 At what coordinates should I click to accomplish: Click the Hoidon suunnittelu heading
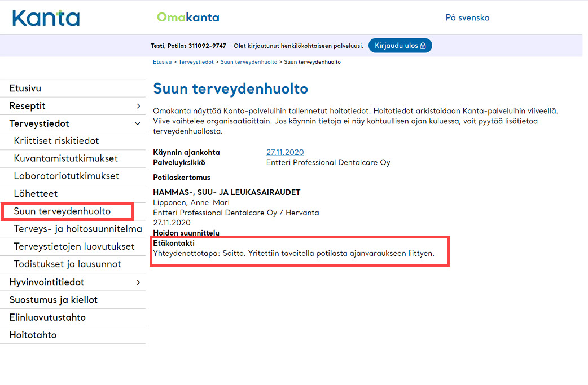click(186, 233)
